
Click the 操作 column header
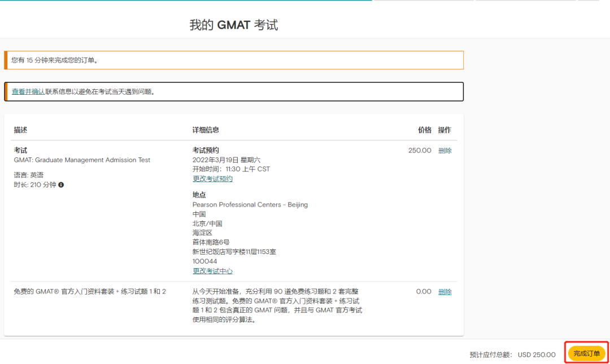445,130
